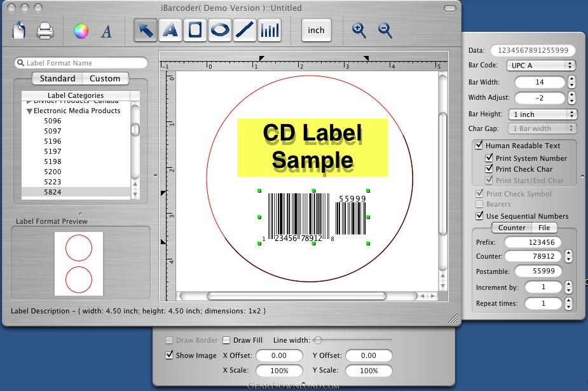Click the Label Format Name search field
The height and width of the screenshot is (391, 588).
click(81, 63)
